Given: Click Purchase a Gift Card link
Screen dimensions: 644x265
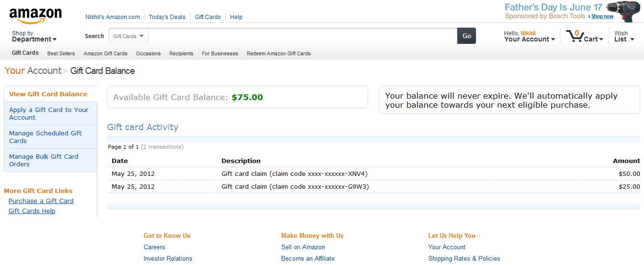Looking at the screenshot, I should pyautogui.click(x=41, y=201).
